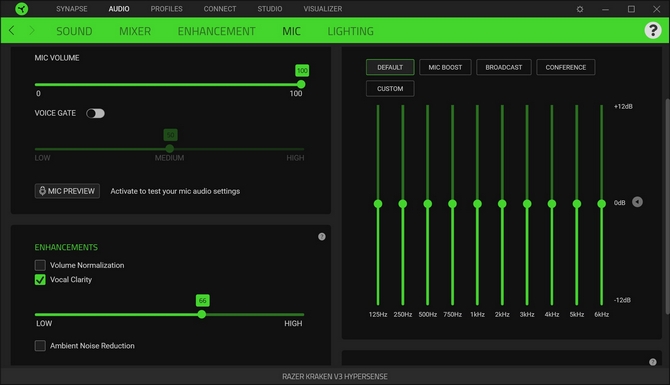The image size is (670, 385).
Task: Click the -12dB scale label
Action: click(x=622, y=300)
